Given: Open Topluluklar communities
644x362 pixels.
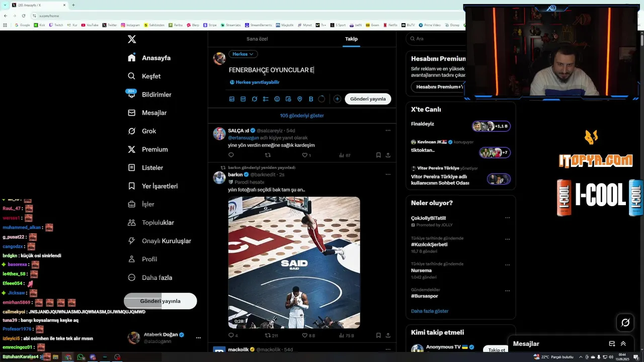Looking at the screenshot, I should pyautogui.click(x=150, y=222).
